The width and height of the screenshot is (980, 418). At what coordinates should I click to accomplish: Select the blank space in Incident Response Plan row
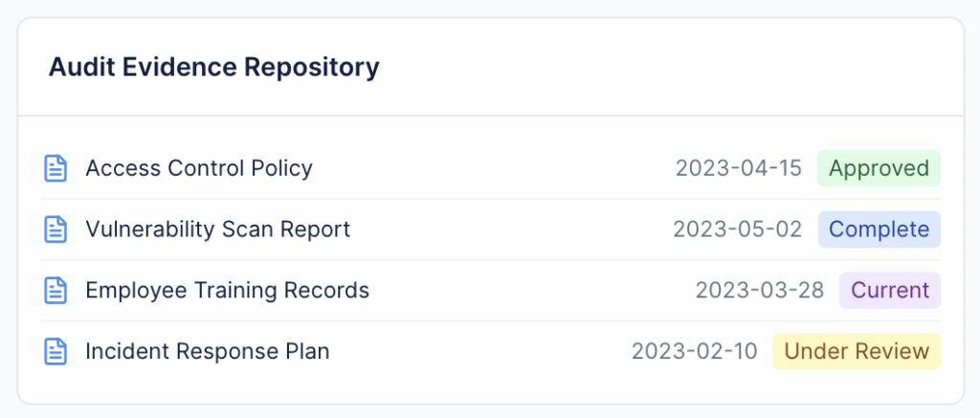[479, 351]
